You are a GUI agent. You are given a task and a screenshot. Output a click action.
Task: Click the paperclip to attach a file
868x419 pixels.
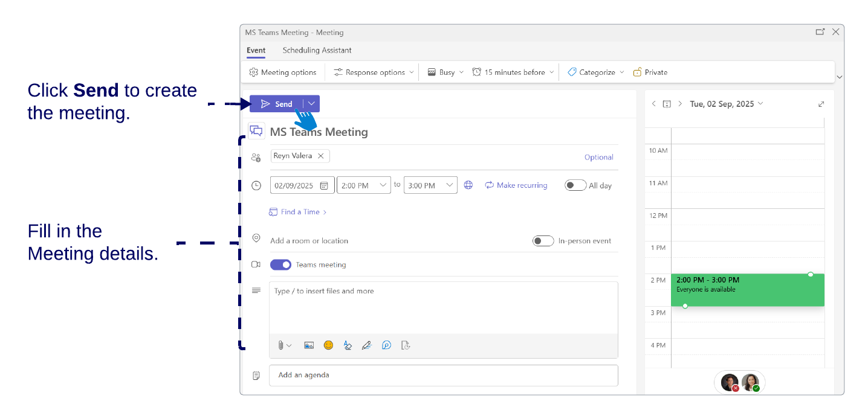281,345
